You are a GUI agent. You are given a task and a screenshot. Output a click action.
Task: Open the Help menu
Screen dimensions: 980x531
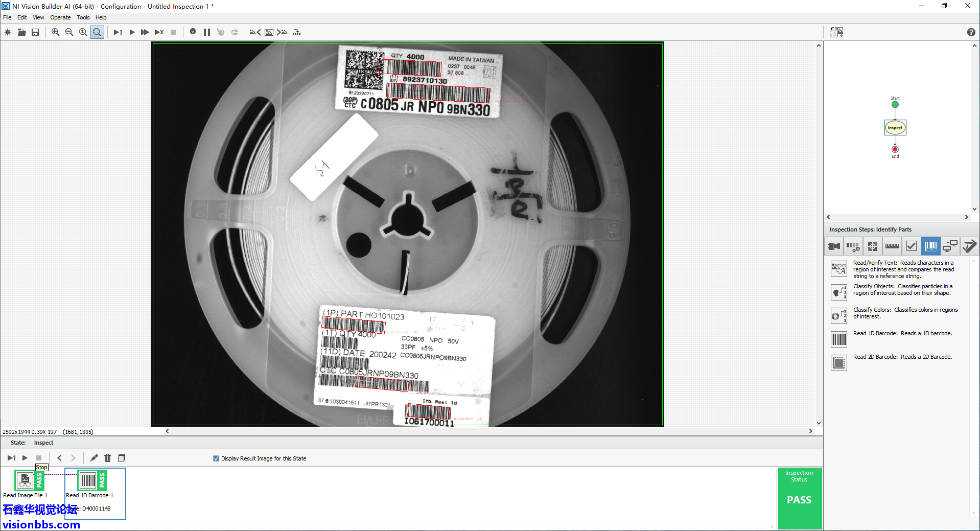tap(101, 17)
